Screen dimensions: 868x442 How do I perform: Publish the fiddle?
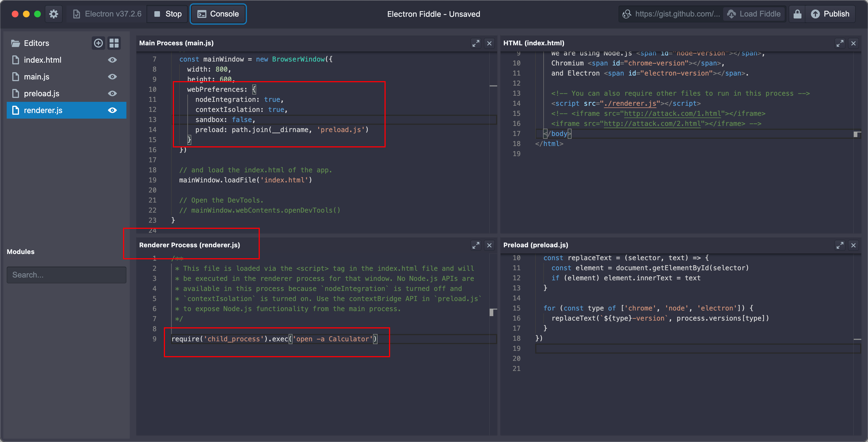tap(830, 14)
